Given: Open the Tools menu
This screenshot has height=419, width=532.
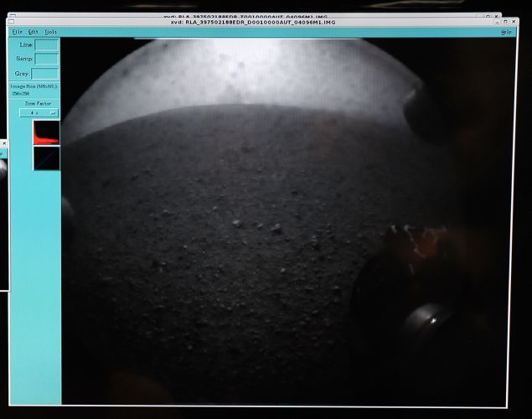Looking at the screenshot, I should click(x=51, y=32).
